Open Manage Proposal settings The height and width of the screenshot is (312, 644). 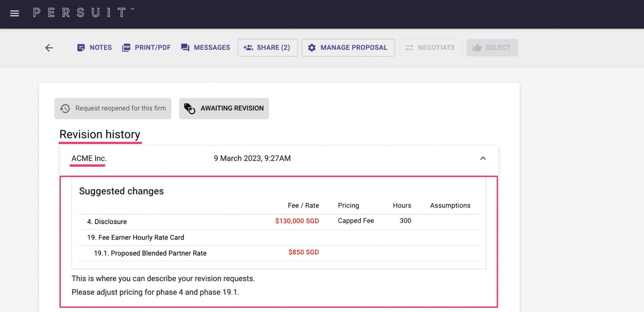pos(348,48)
